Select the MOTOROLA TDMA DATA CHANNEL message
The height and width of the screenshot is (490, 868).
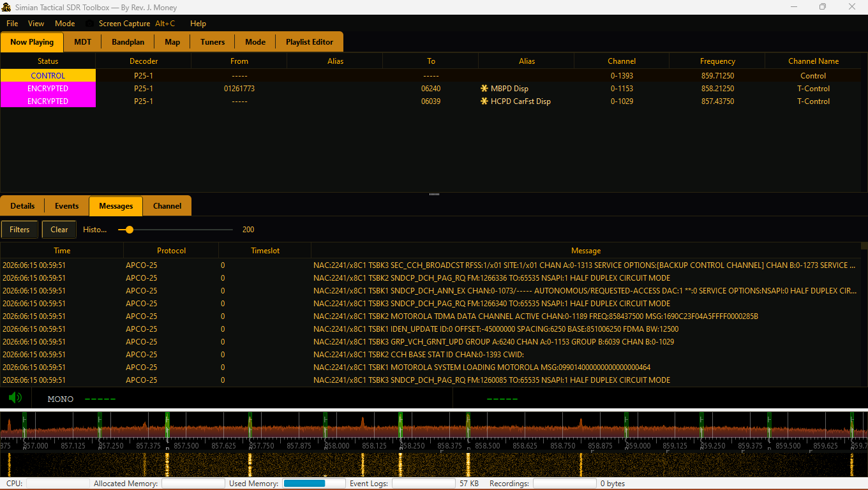point(430,316)
